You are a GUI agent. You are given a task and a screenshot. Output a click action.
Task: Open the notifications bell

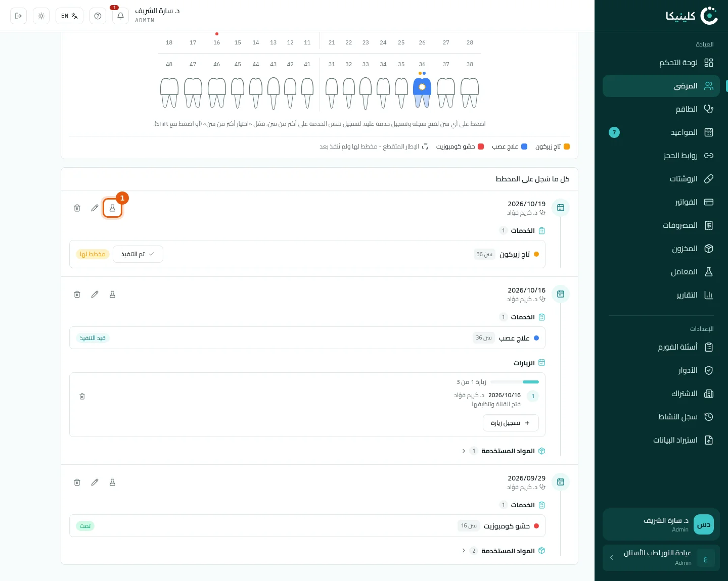(120, 16)
